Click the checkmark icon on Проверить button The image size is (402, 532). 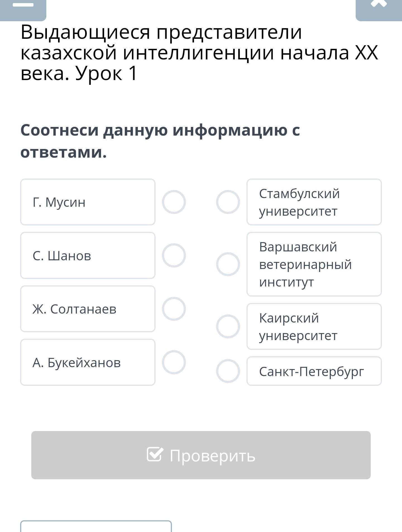(155, 454)
